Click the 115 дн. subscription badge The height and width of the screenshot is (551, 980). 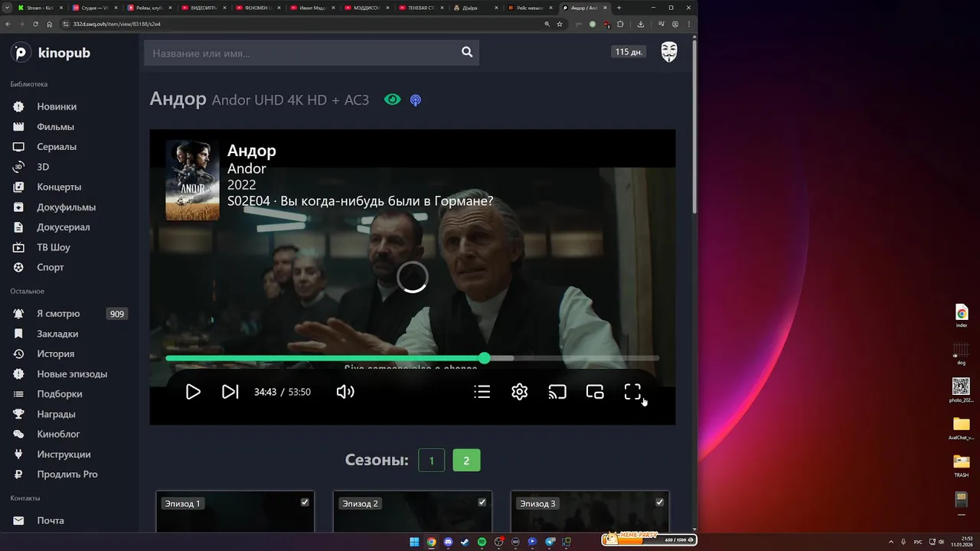tap(629, 52)
